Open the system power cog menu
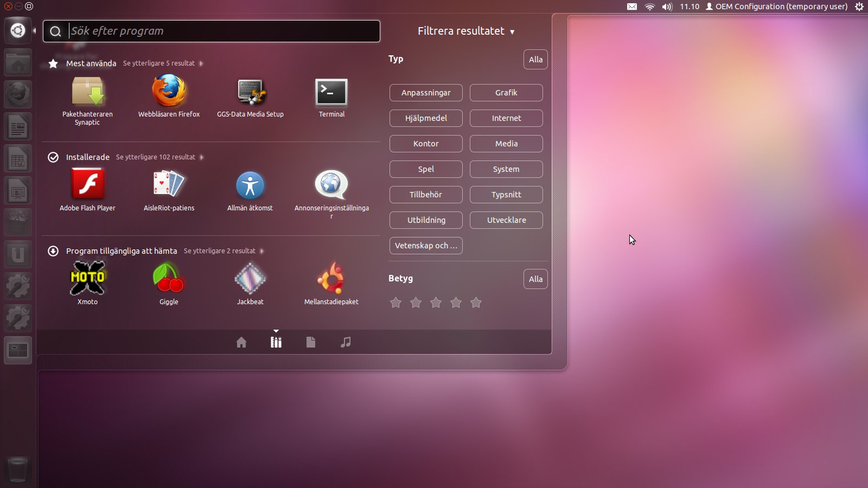 coord(859,7)
